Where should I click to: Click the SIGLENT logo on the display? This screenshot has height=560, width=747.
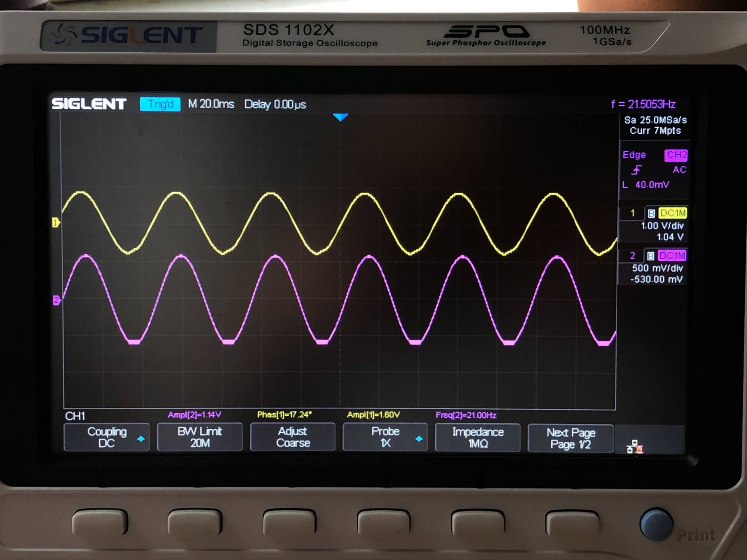coord(89,104)
